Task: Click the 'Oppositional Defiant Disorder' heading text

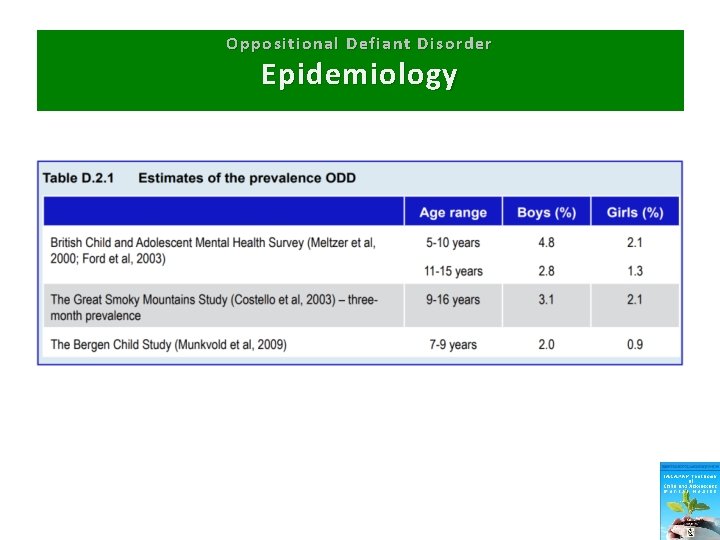Action: click(x=359, y=44)
